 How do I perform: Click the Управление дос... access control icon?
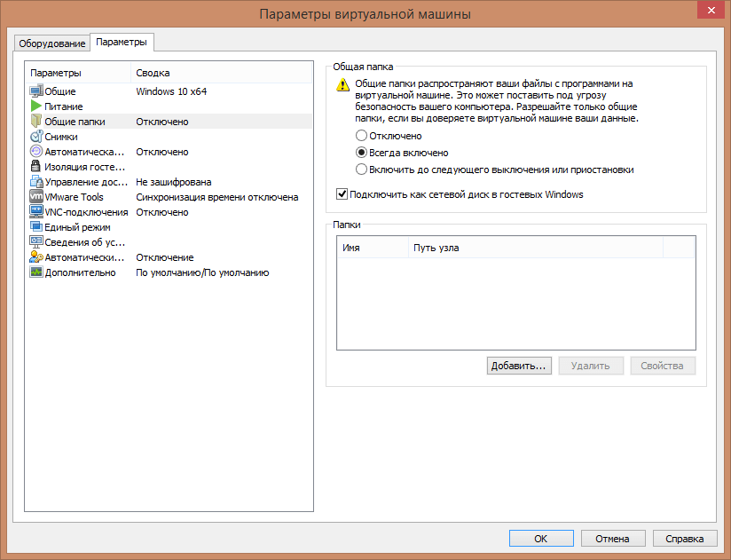(36, 181)
